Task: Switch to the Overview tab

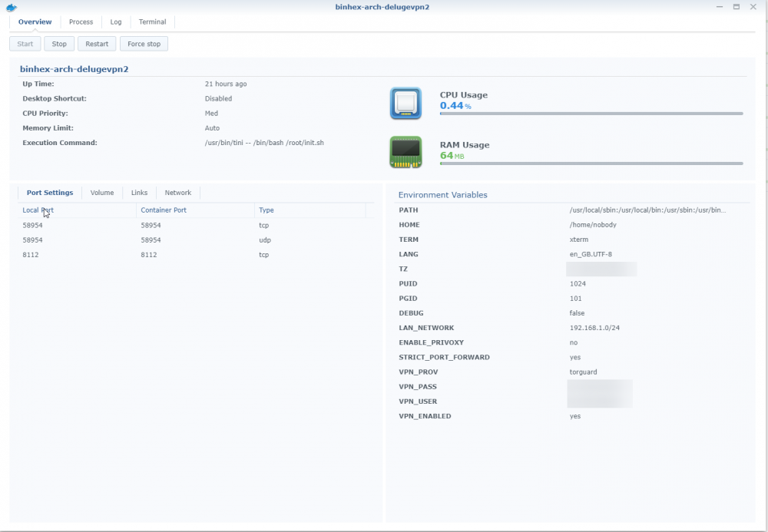Action: [x=35, y=22]
